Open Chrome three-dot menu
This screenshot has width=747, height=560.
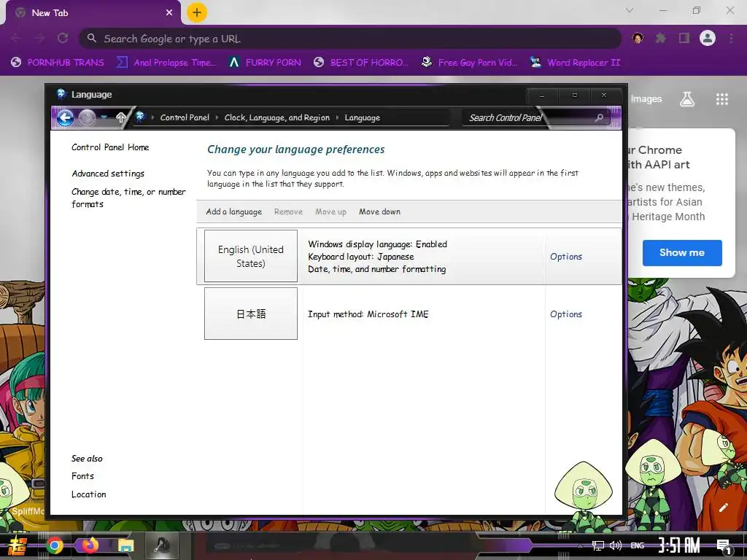[x=731, y=38]
